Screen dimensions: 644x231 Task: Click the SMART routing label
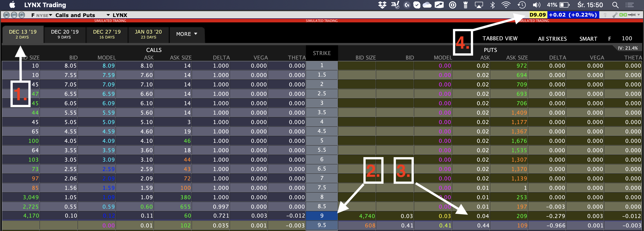[x=588, y=39]
